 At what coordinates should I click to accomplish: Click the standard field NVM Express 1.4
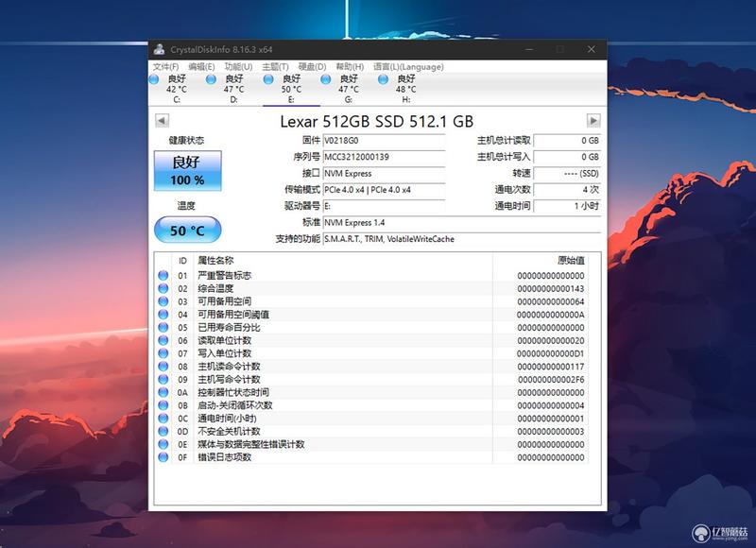point(462,223)
